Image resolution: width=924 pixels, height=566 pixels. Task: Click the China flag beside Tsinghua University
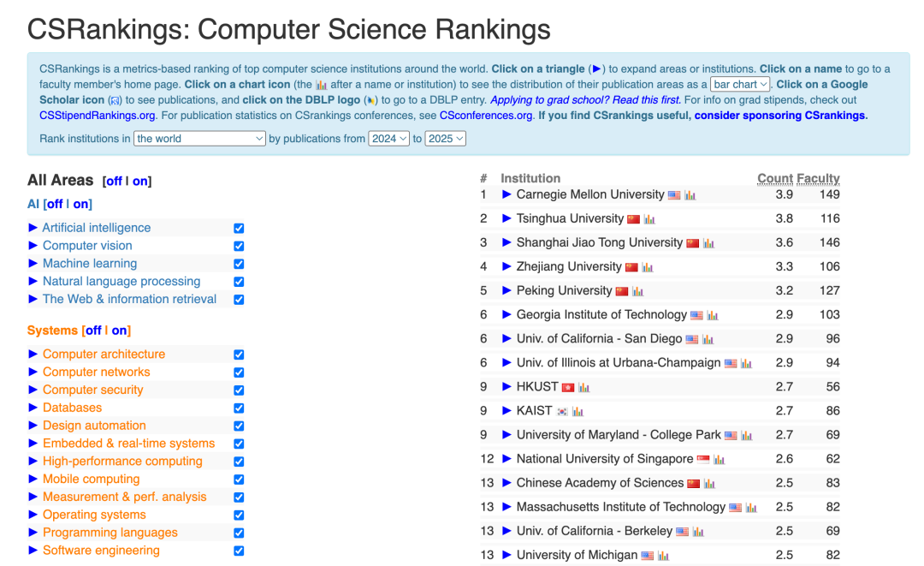point(633,219)
